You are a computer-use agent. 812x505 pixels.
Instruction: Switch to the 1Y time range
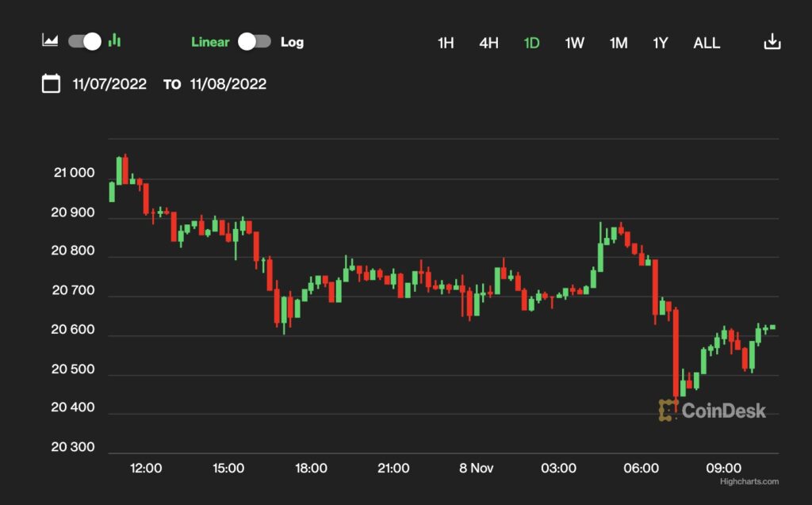[x=661, y=43]
